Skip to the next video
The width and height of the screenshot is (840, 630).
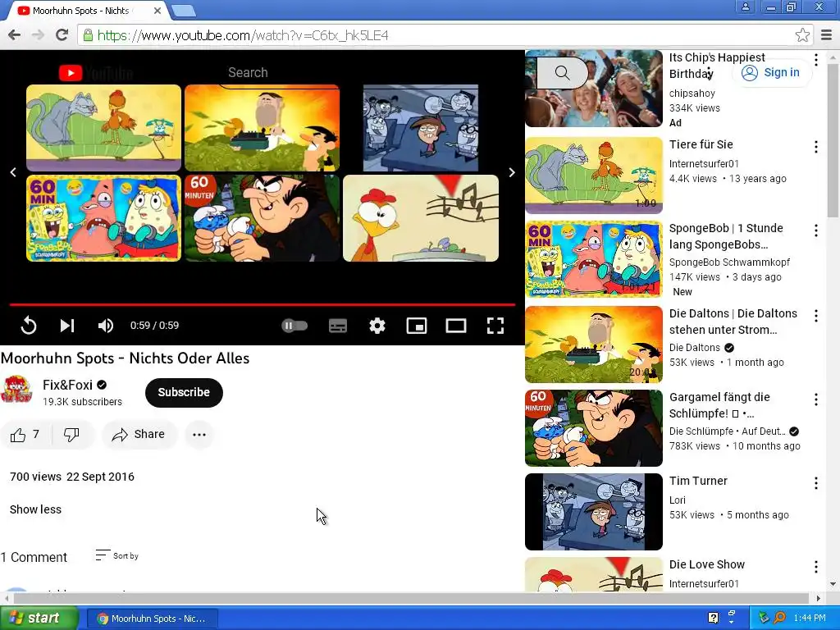tap(67, 325)
